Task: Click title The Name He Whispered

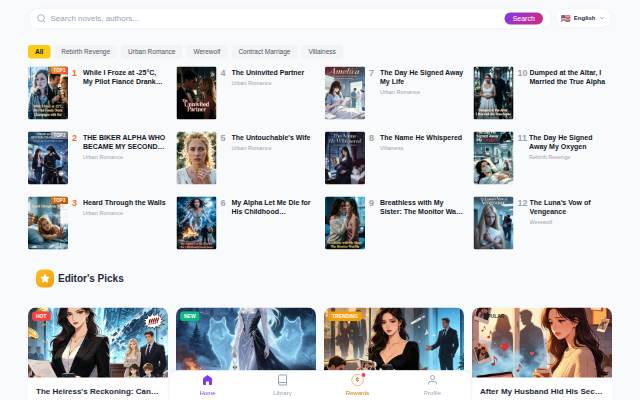Action: (x=421, y=138)
